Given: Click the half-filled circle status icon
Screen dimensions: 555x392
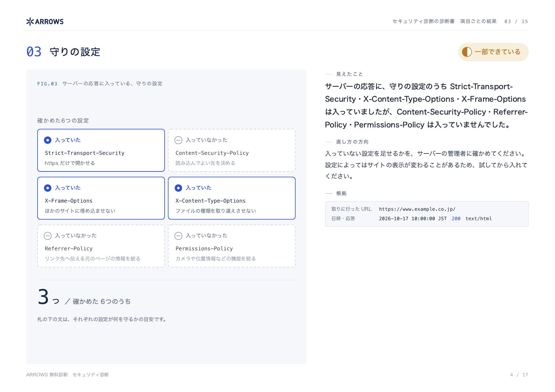Looking at the screenshot, I should pos(467,52).
